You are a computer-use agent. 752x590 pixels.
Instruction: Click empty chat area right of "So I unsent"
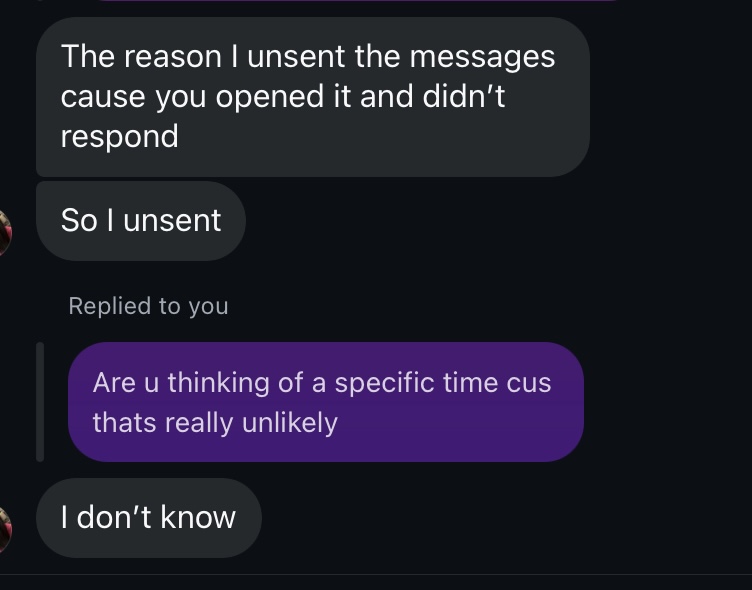pyautogui.click(x=480, y=221)
